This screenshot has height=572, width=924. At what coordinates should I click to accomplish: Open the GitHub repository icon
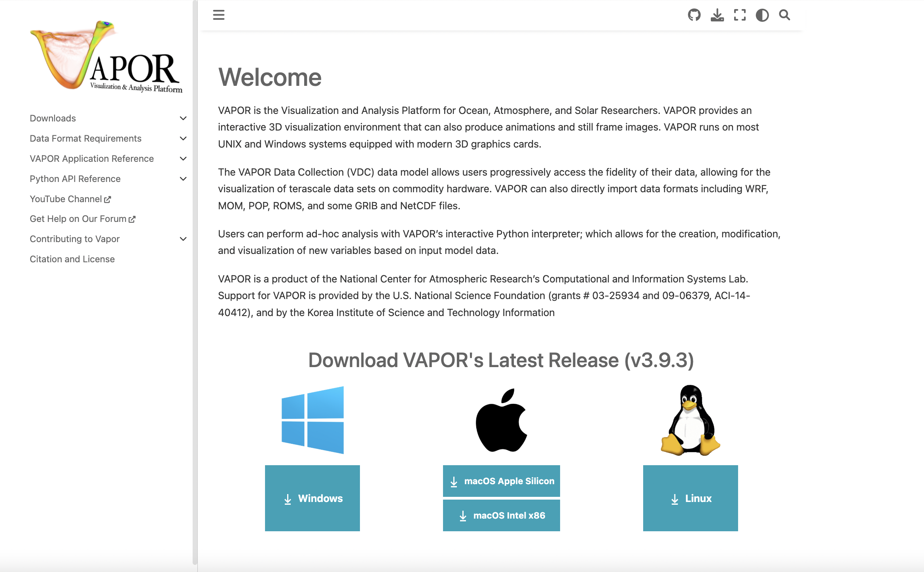pyautogui.click(x=694, y=15)
